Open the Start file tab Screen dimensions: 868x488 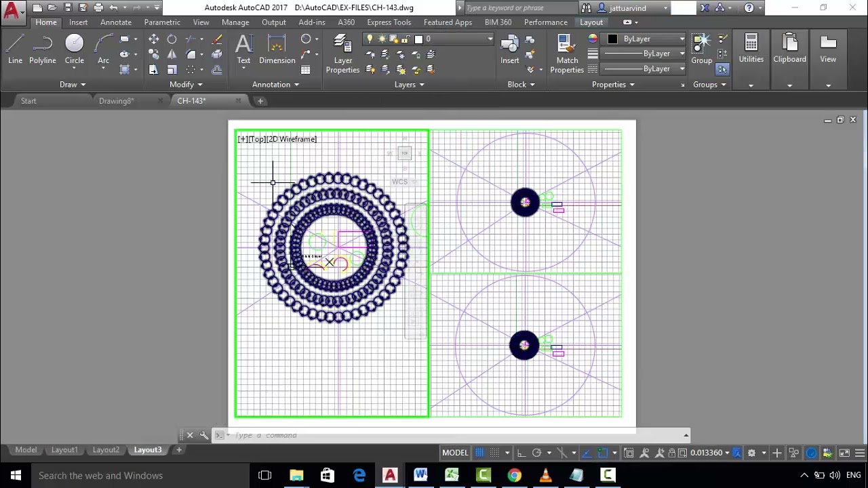click(28, 101)
